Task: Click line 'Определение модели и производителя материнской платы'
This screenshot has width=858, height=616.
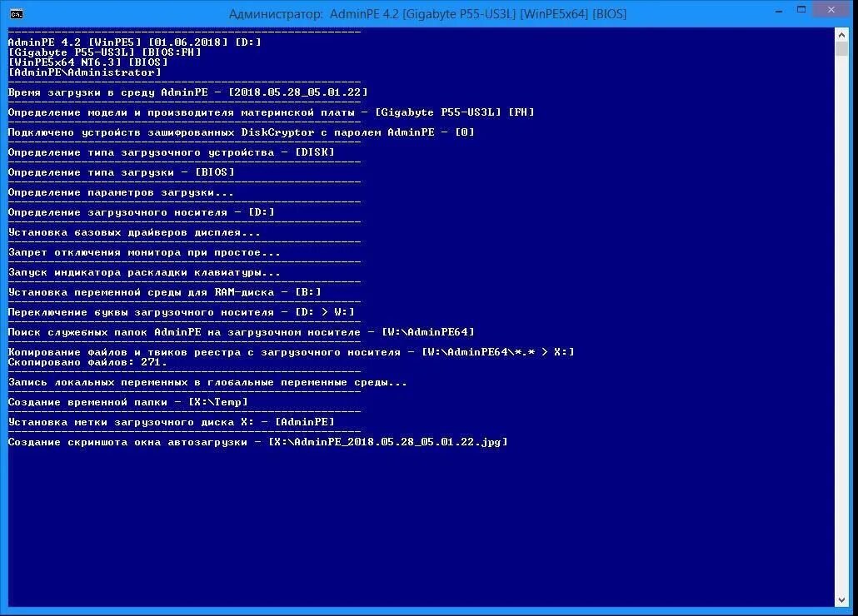Action: tap(271, 112)
